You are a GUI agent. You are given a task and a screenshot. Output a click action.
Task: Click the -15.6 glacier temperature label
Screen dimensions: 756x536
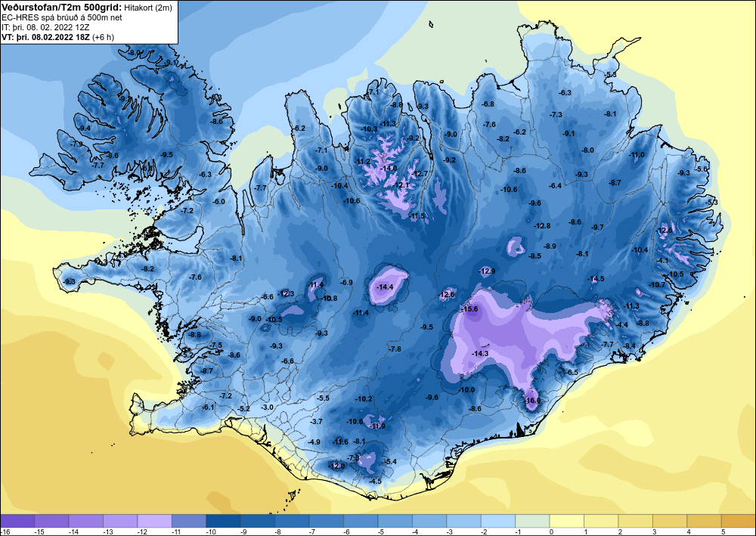coord(469,309)
